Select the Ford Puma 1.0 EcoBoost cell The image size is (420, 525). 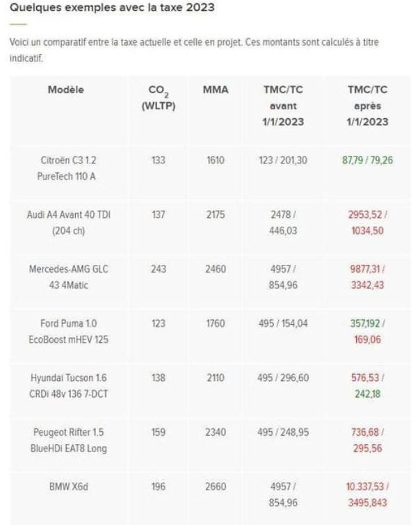click(x=68, y=332)
